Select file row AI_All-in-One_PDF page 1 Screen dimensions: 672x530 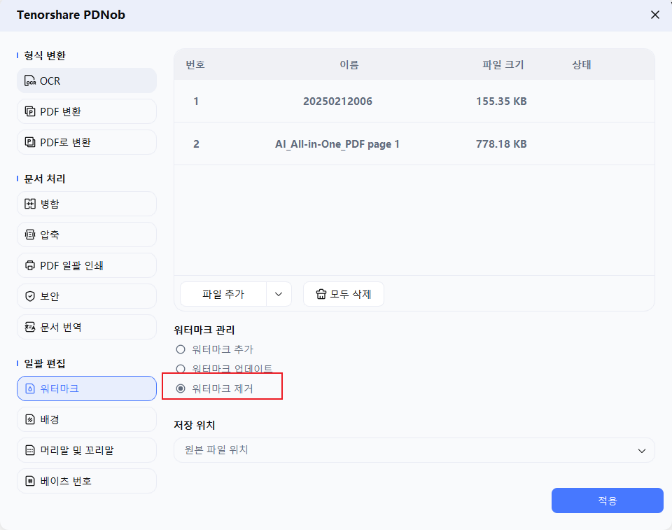[x=414, y=144]
